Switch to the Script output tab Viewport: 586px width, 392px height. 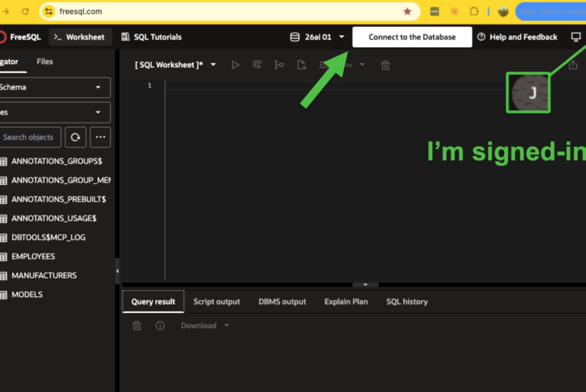point(217,301)
